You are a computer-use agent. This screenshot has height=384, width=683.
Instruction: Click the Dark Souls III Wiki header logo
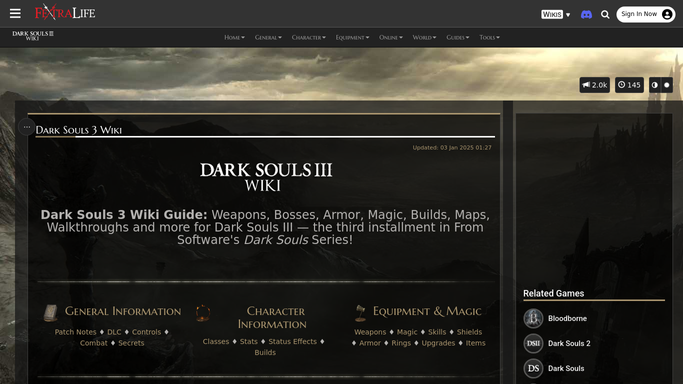coord(33,36)
